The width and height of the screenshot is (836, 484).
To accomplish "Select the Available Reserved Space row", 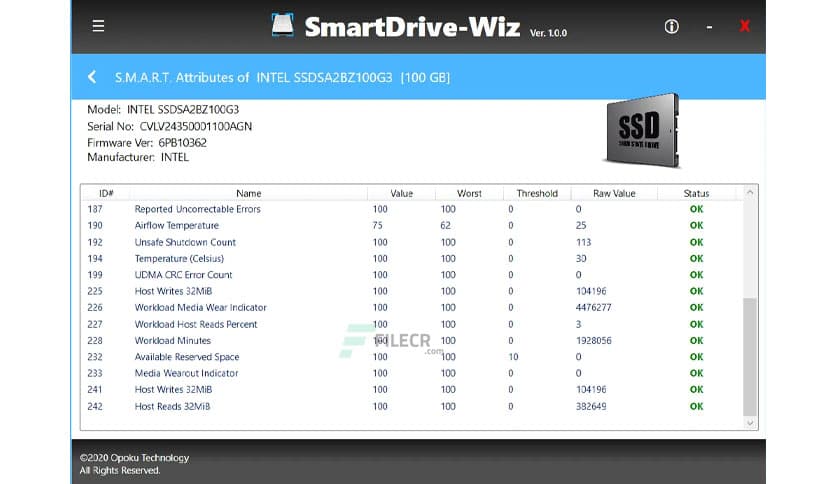I will point(412,357).
